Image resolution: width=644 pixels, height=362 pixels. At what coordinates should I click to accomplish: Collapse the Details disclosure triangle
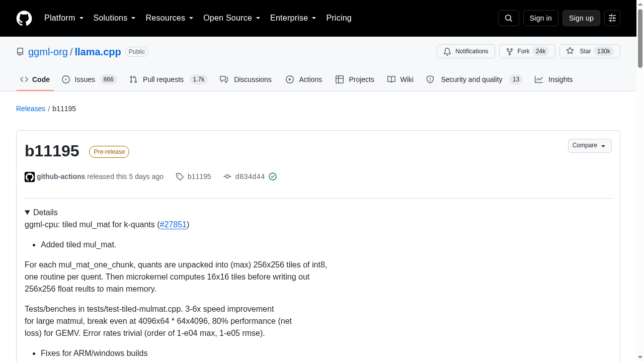click(28, 213)
